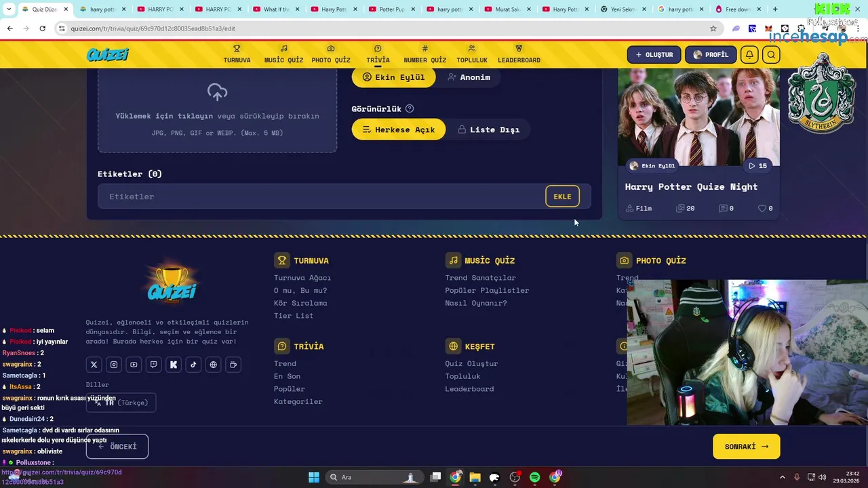Screen dimensions: 868x488
Task: Open footer link Tier List
Action: pos(294,316)
